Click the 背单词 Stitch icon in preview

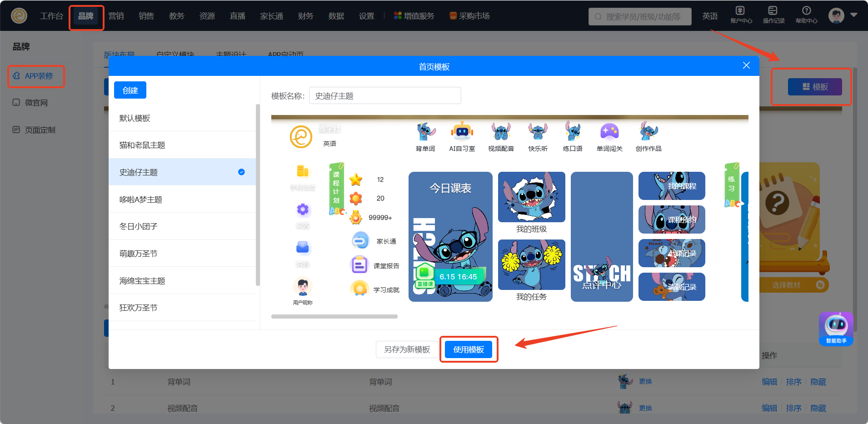[425, 132]
